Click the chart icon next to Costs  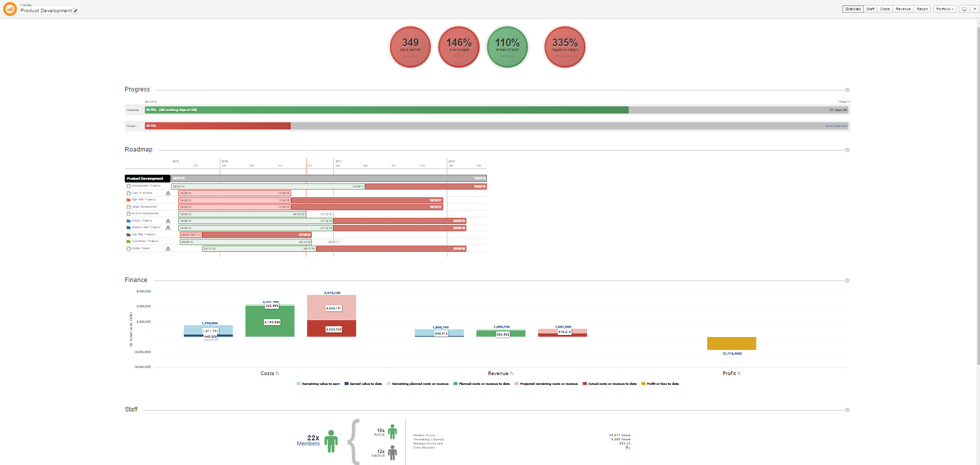coord(277,373)
